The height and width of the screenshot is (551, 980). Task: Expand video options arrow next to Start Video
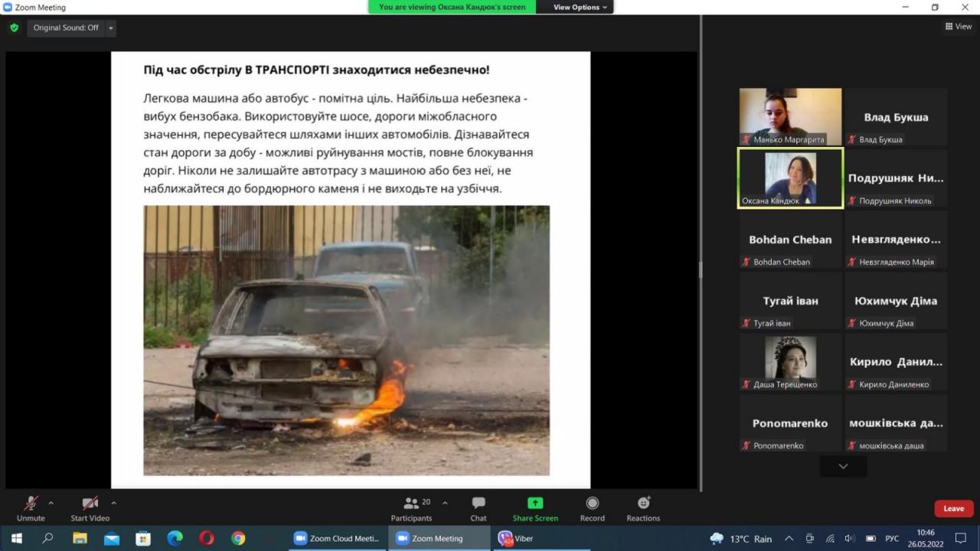[114, 503]
